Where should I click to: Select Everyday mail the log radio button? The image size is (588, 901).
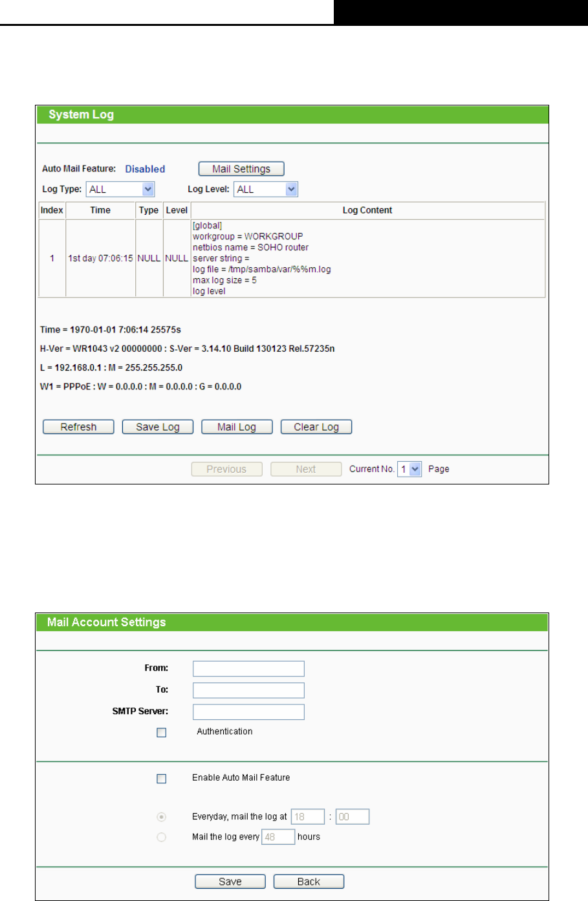[162, 817]
